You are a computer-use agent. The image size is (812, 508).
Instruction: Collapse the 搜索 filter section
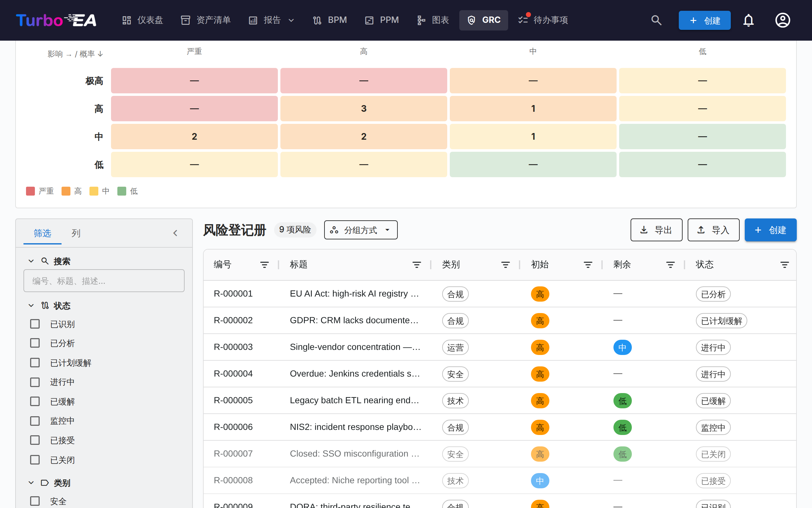pos(31,261)
